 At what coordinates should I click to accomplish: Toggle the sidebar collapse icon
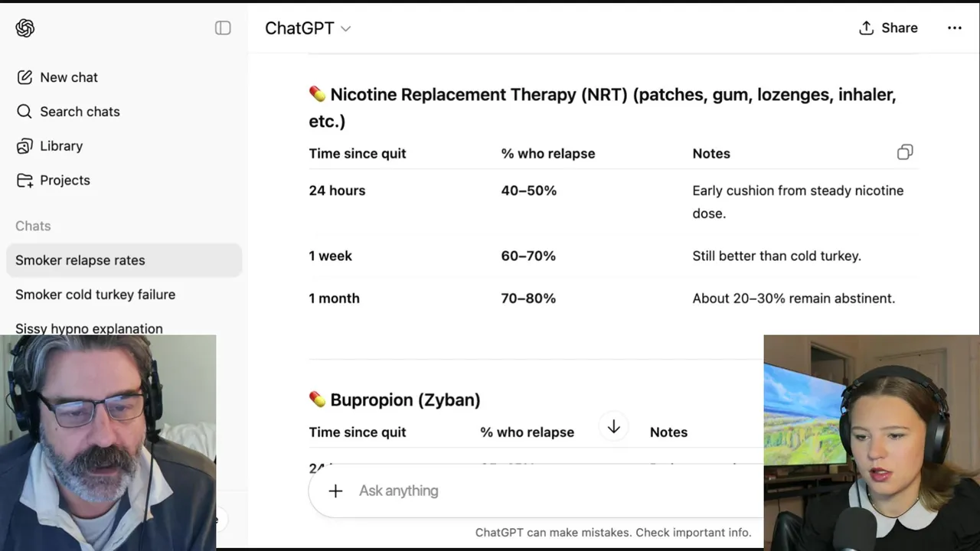223,28
